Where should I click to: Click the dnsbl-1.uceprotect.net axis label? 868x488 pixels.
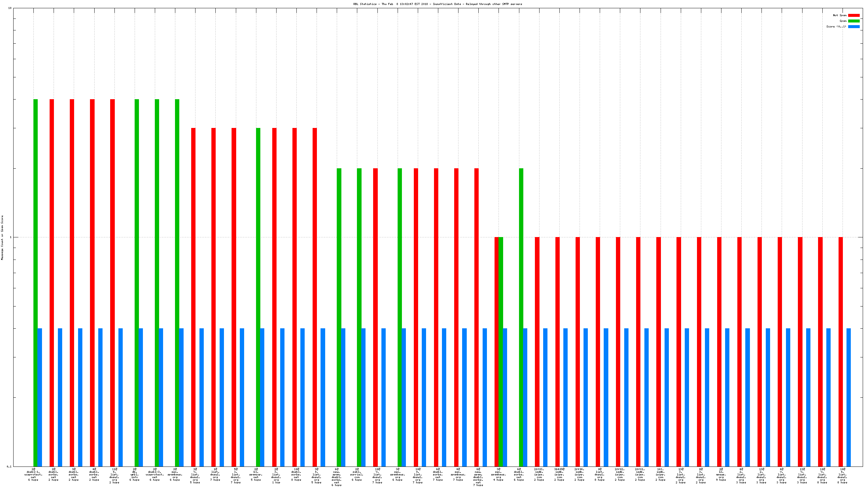tap(33, 474)
